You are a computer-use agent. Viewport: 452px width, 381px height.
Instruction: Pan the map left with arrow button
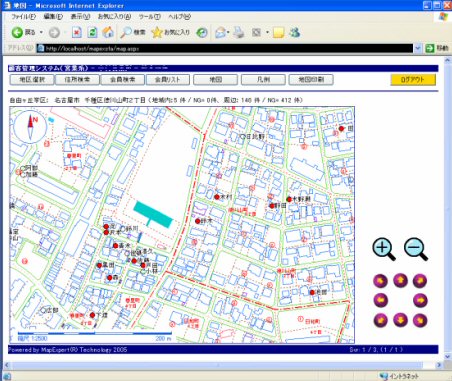coord(380,300)
